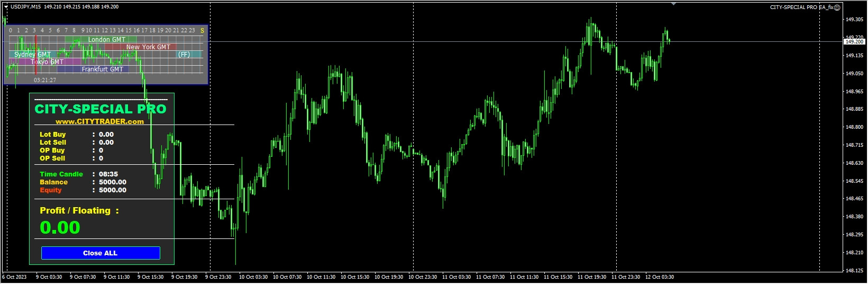Click the 148.800 price scale label

tap(854, 127)
